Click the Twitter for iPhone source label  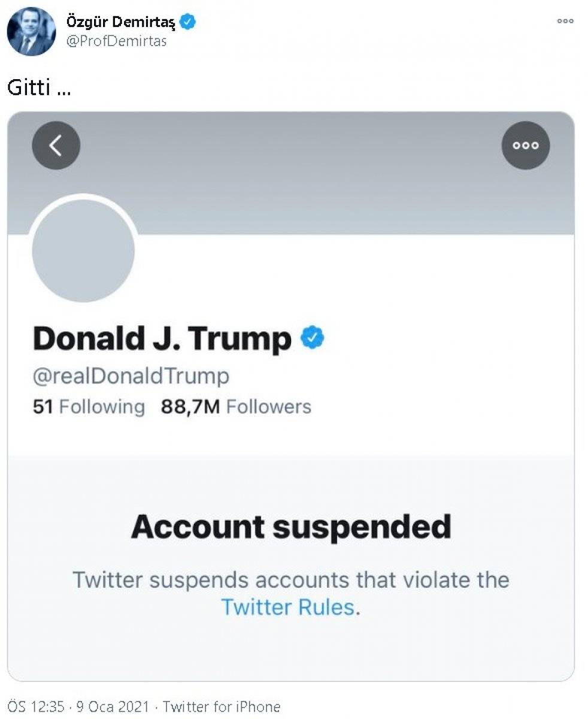[221, 706]
